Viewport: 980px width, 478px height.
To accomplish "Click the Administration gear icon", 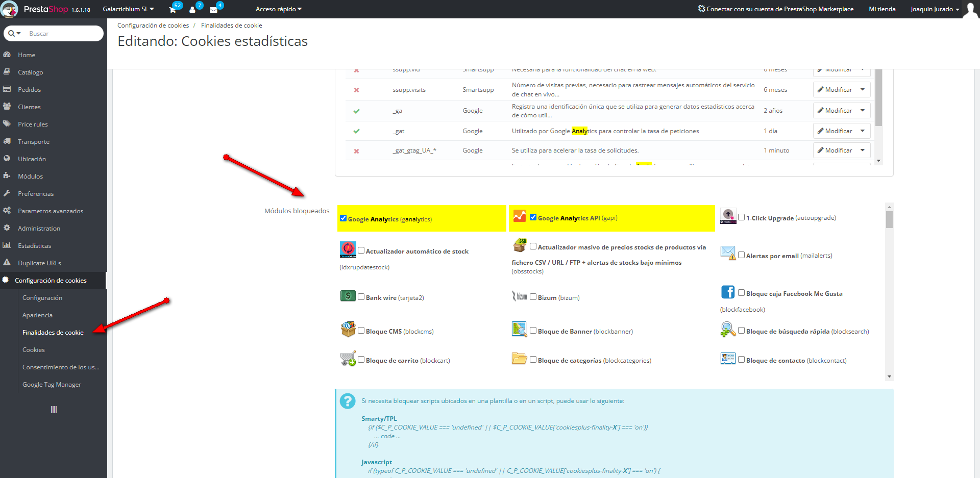I will [7, 228].
